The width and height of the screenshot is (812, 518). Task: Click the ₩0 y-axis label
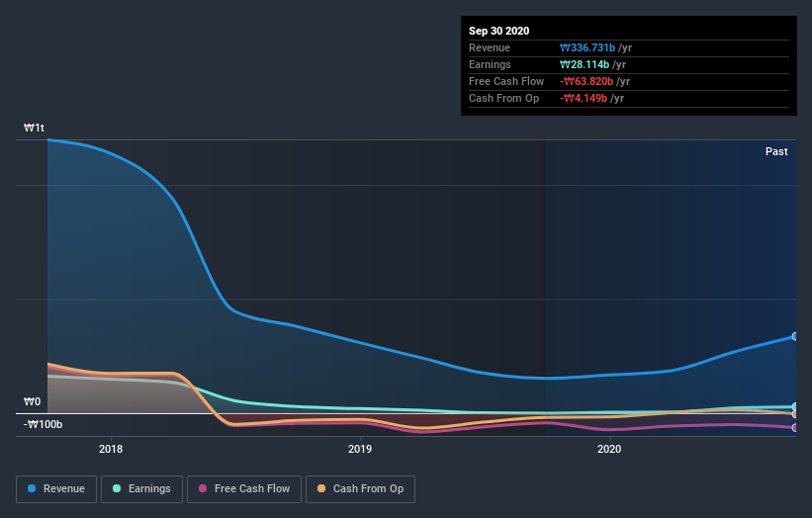(32, 401)
